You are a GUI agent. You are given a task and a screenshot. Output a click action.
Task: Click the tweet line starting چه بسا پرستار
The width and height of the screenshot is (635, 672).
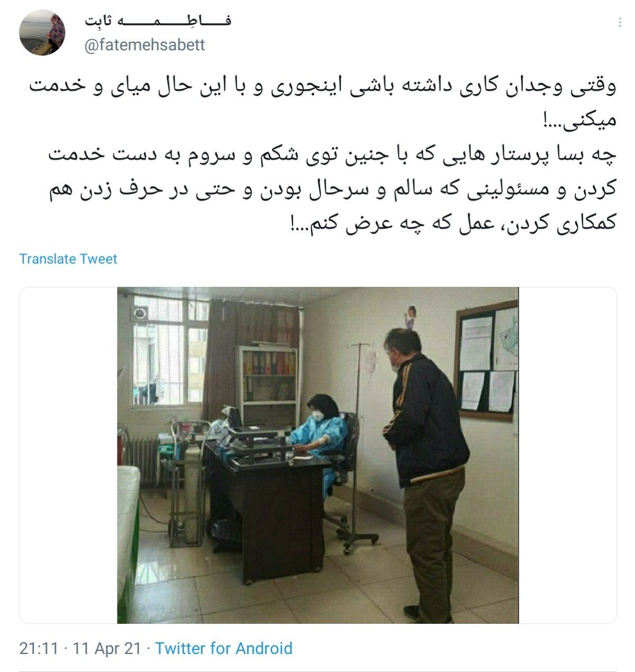click(x=333, y=155)
